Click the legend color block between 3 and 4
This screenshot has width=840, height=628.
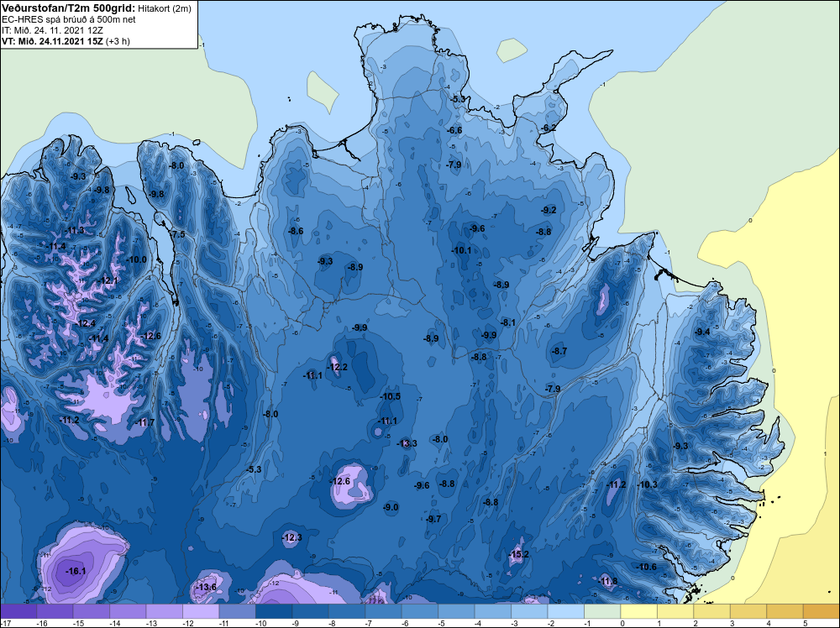(x=748, y=611)
